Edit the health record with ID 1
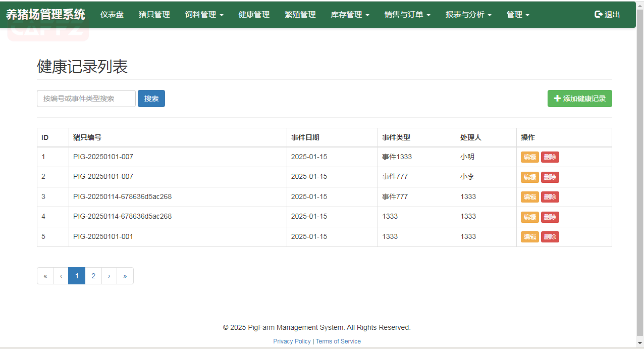The height and width of the screenshot is (349, 644). tap(529, 157)
